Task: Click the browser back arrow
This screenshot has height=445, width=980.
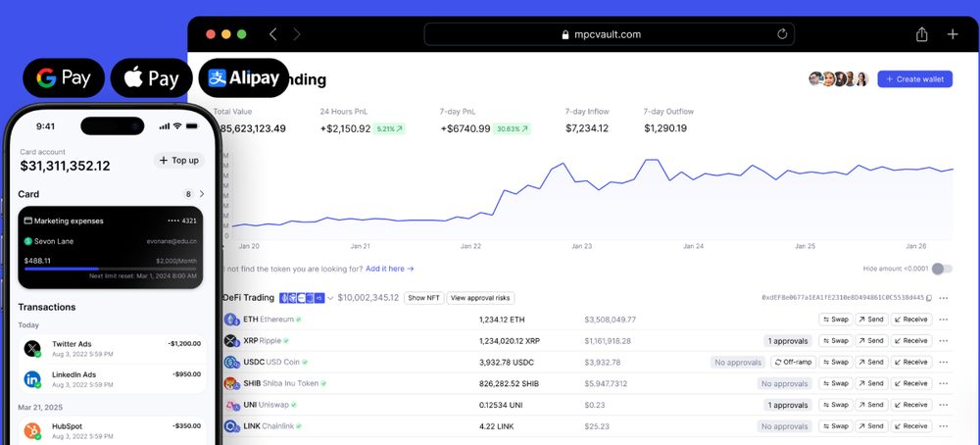Action: (273, 34)
